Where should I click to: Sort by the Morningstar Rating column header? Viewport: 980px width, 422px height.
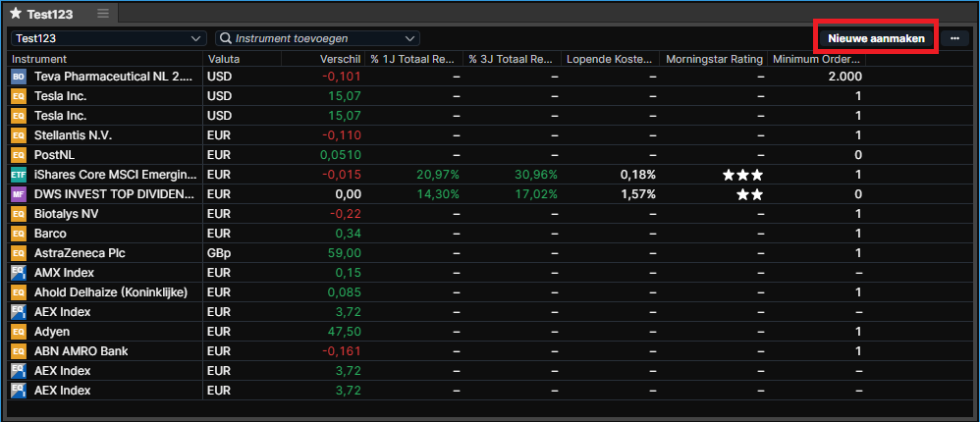[714, 59]
